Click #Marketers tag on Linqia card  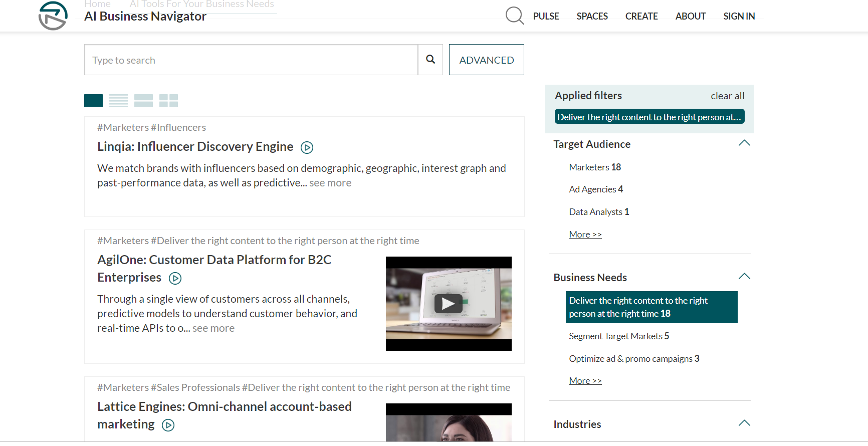point(123,127)
